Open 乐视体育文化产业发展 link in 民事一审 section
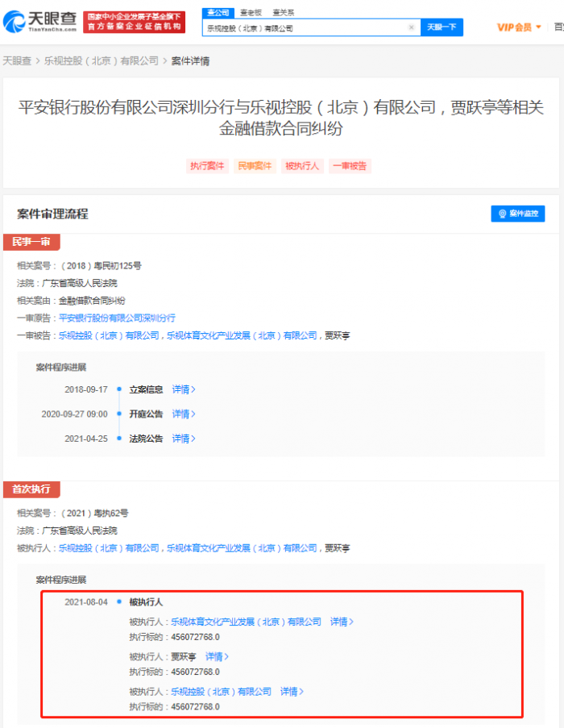The image size is (564, 728). (242, 335)
